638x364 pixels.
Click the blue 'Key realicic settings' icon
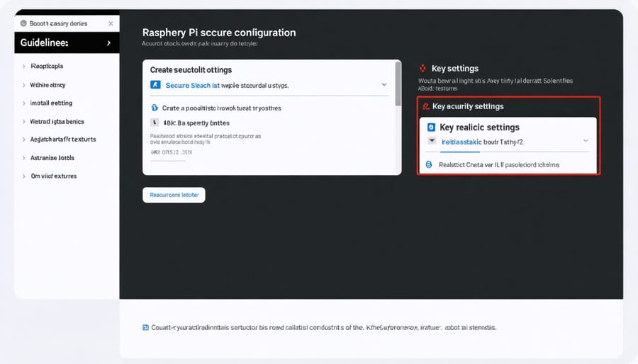[431, 127]
